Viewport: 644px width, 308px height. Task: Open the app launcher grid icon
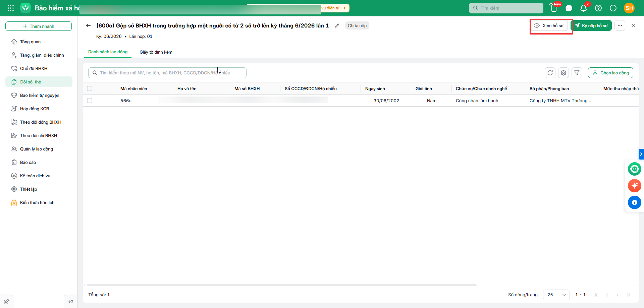pyautogui.click(x=11, y=8)
